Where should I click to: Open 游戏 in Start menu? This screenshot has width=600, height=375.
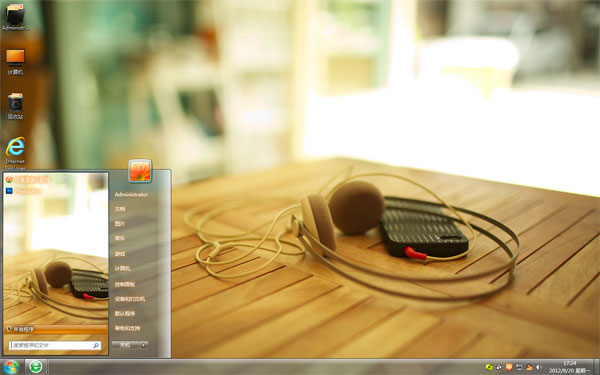tap(120, 253)
